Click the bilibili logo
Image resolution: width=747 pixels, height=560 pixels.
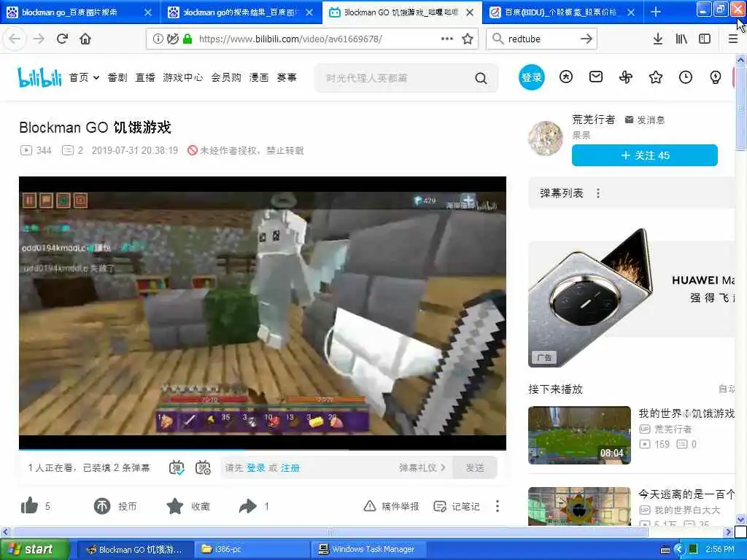click(39, 77)
